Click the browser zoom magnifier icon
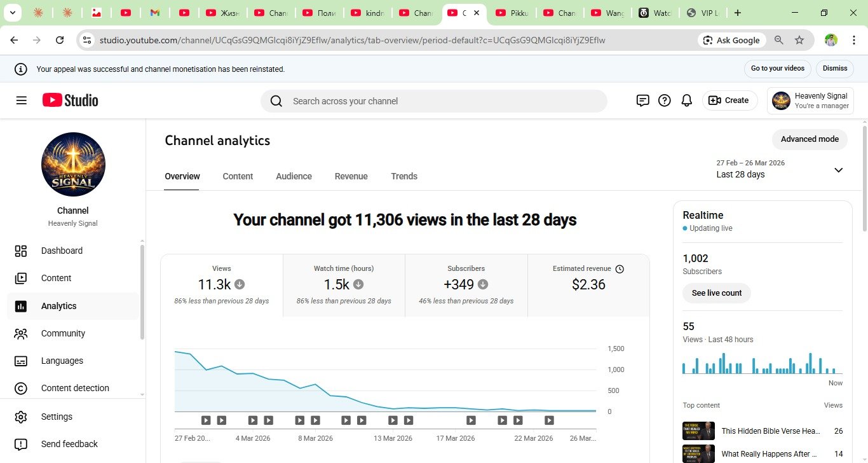Viewport: 868px width, 463px height. pyautogui.click(x=779, y=40)
